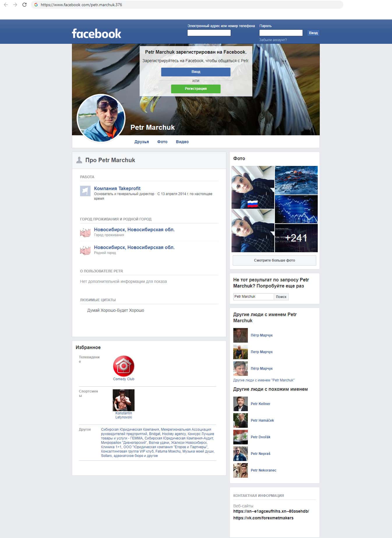This screenshot has width=392, height=538.
Task: Click the icon beside Родной город entry
Action: [85, 250]
